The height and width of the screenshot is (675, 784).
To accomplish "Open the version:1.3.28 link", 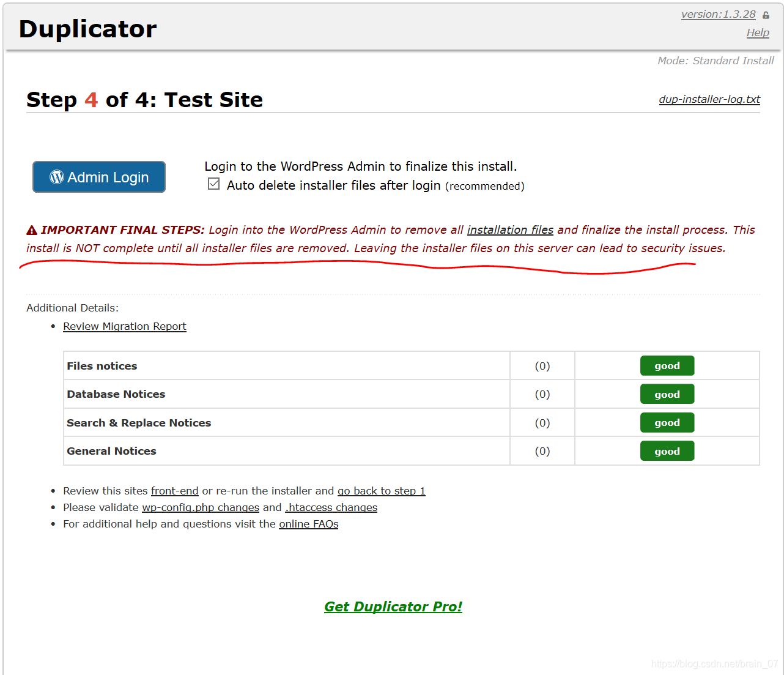I will pos(719,14).
